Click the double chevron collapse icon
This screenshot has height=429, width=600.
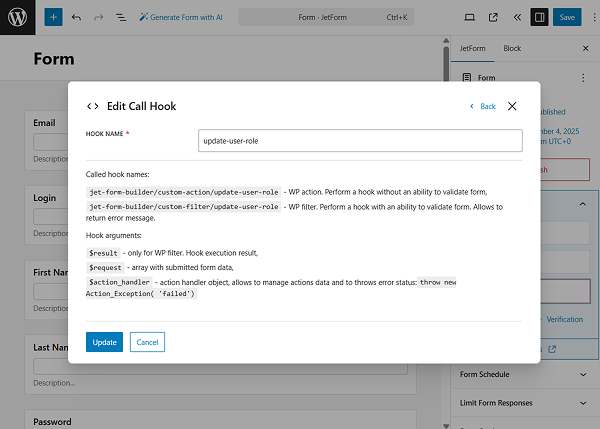tap(517, 17)
